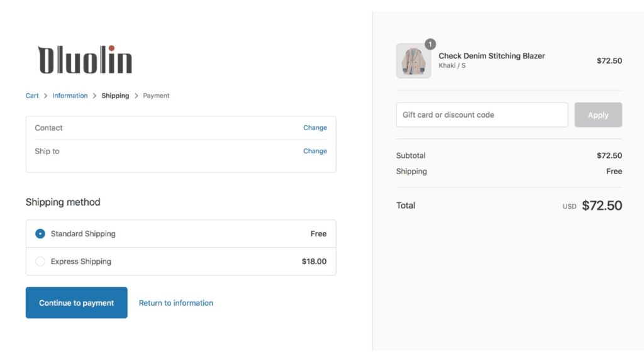This screenshot has height=362, width=644.
Task: Click the Subtotal label
Action: point(411,156)
